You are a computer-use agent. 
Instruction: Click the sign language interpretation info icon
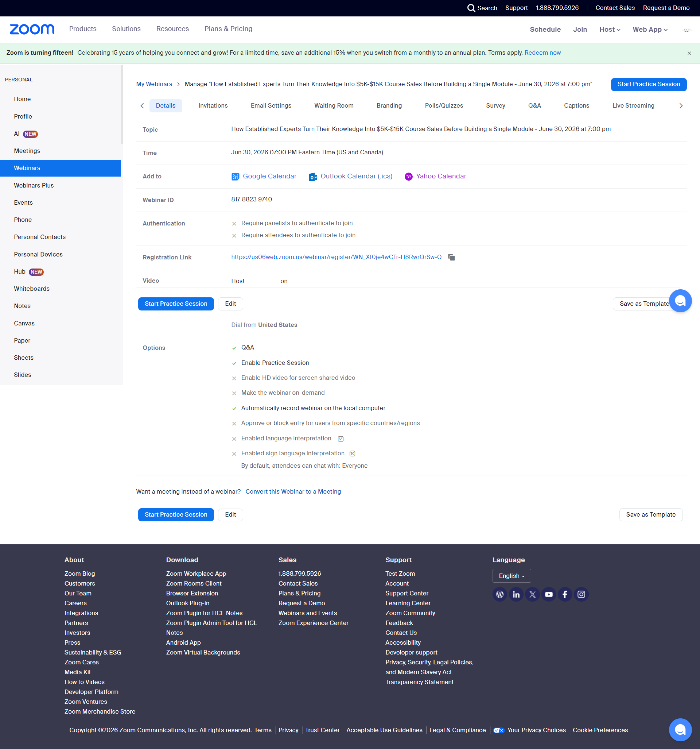[x=353, y=453]
